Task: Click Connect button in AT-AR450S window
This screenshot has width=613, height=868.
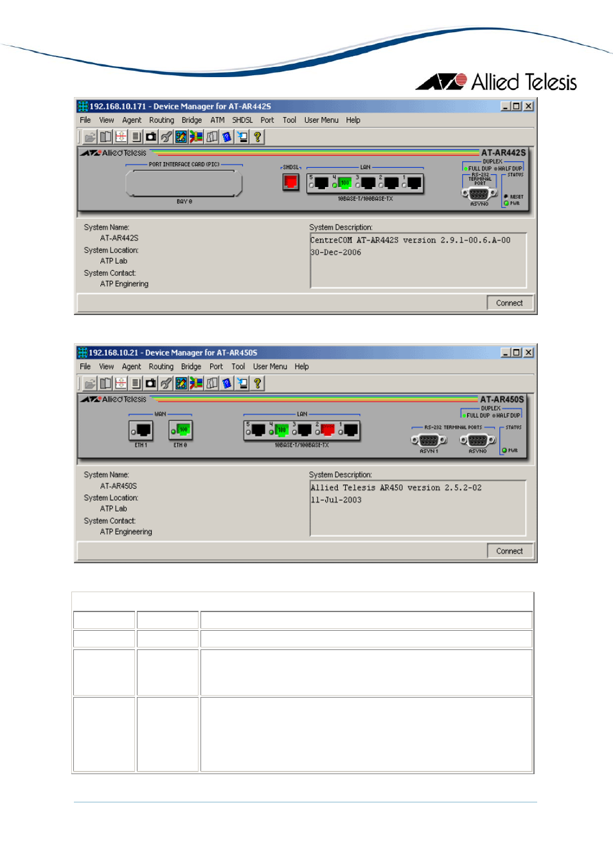Action: click(x=510, y=551)
